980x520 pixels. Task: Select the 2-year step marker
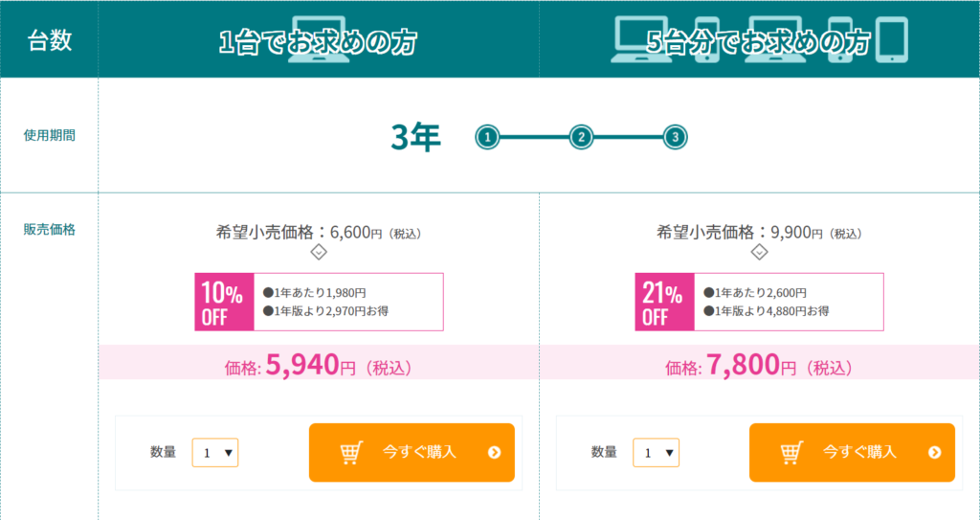pyautogui.click(x=581, y=137)
